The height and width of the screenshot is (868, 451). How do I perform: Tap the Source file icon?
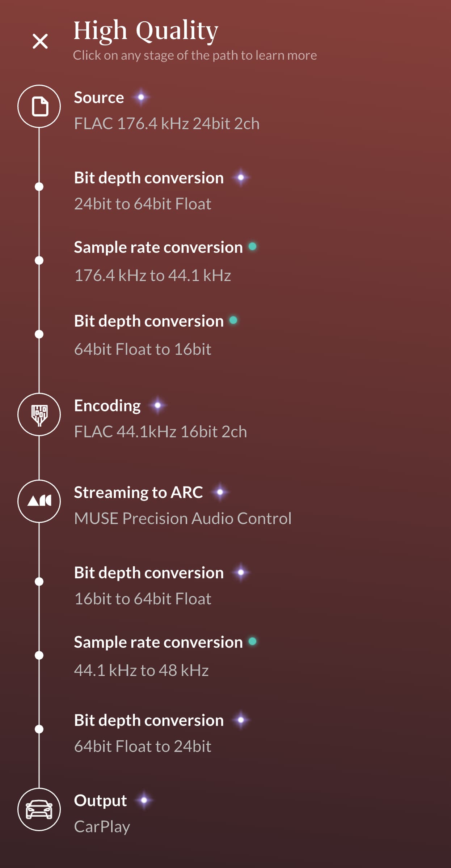(x=39, y=106)
